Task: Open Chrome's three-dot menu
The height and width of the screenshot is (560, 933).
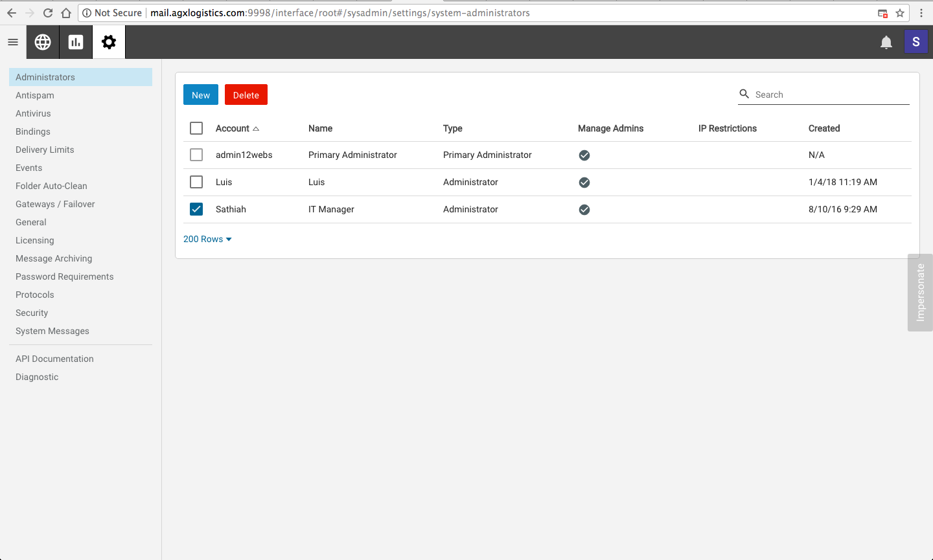Action: point(921,13)
